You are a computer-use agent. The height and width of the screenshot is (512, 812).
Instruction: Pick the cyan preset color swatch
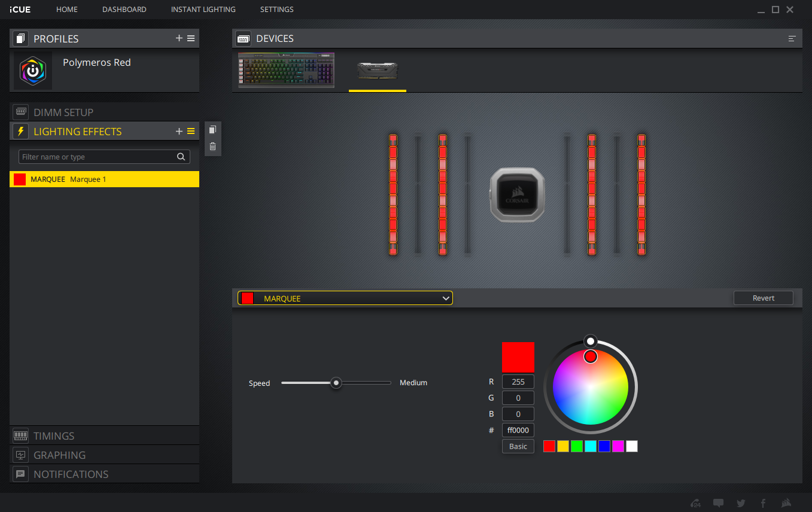[591, 446]
